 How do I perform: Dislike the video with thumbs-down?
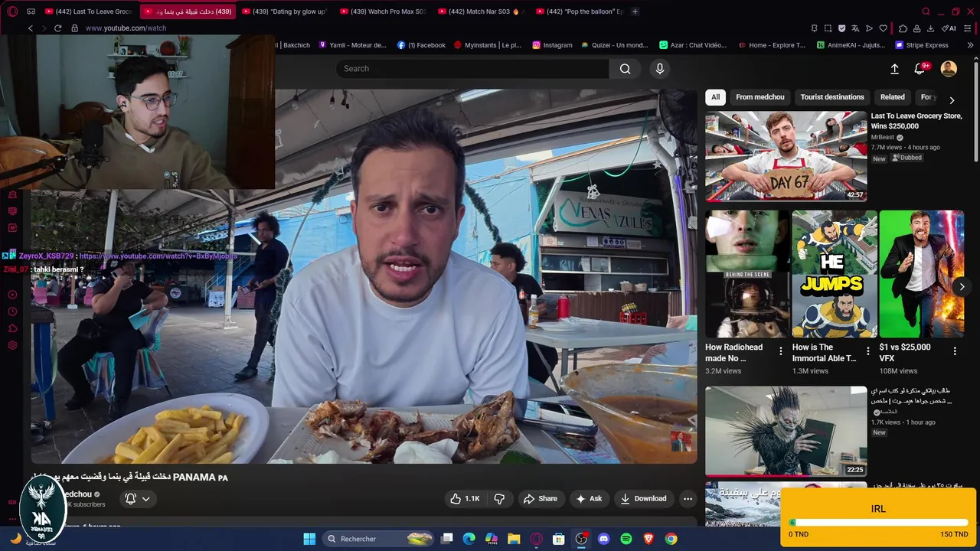[x=499, y=499]
